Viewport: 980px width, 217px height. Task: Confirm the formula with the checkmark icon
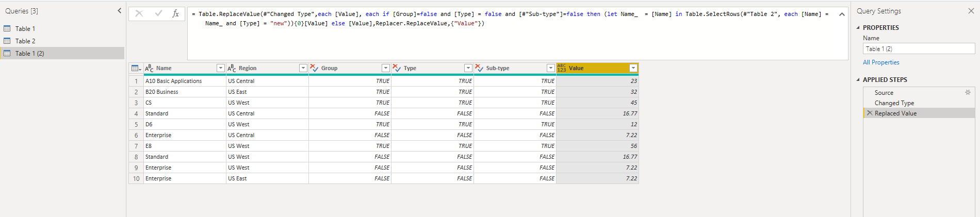point(158,13)
